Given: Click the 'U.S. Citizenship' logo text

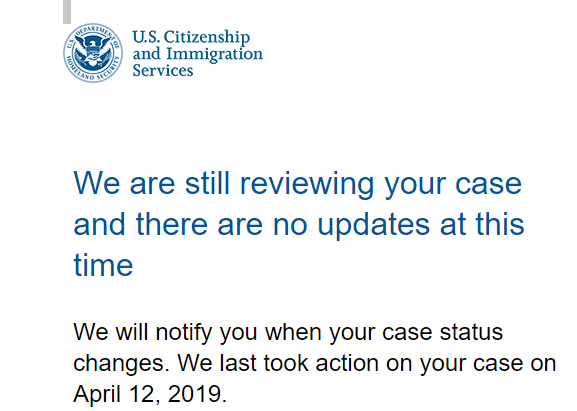Looking at the screenshot, I should (x=191, y=37).
